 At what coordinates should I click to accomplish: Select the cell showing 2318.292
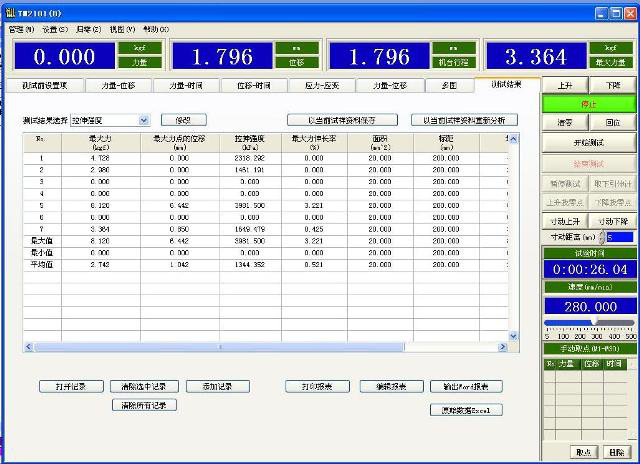(x=250, y=158)
